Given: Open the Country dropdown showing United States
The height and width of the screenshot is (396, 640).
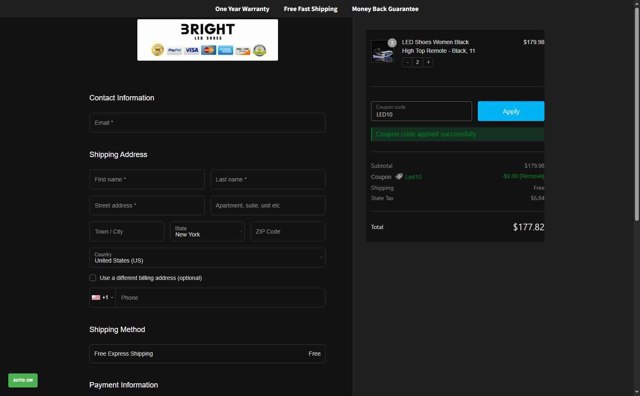Looking at the screenshot, I should [207, 258].
